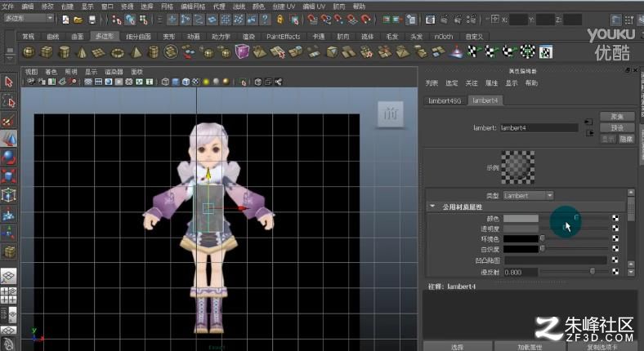Toggle use all lights in viewport
644x351 pixels.
click(206, 82)
